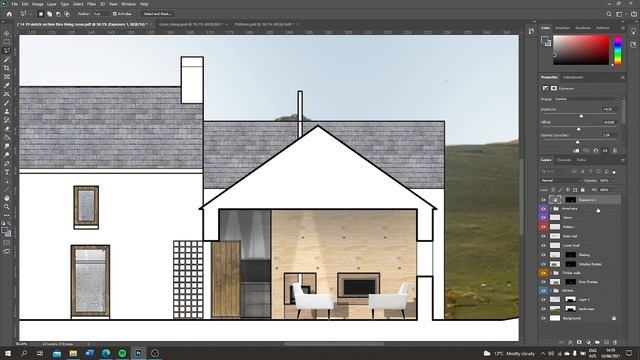The width and height of the screenshot is (640, 360).
Task: Add a layer mask via mask icon
Action: tap(579, 342)
